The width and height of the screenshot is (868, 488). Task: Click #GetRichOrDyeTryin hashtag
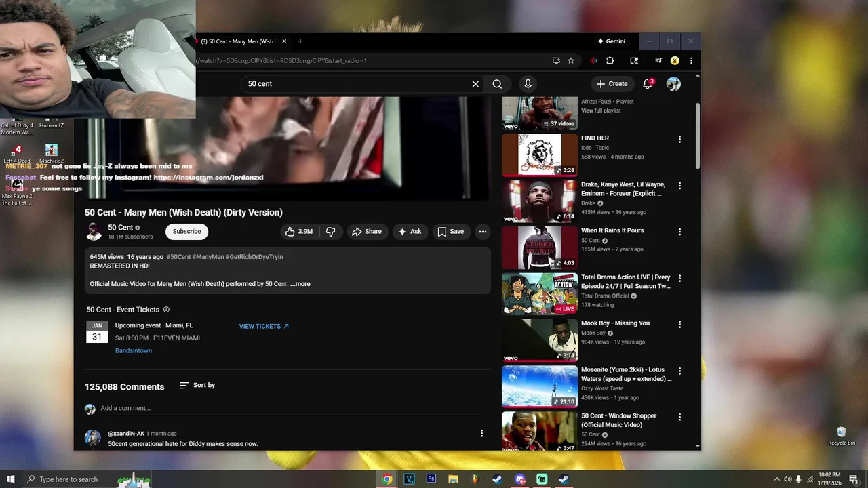pos(254,257)
